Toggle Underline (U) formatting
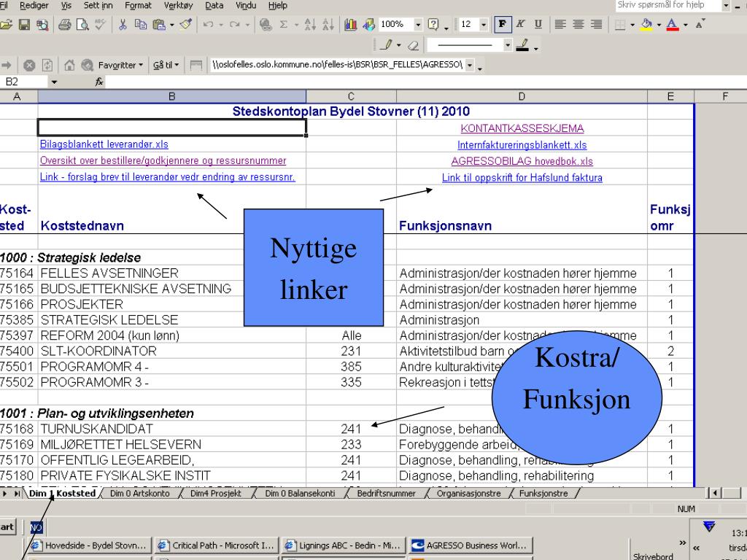Screen dimensions: 747x560 (x=538, y=24)
